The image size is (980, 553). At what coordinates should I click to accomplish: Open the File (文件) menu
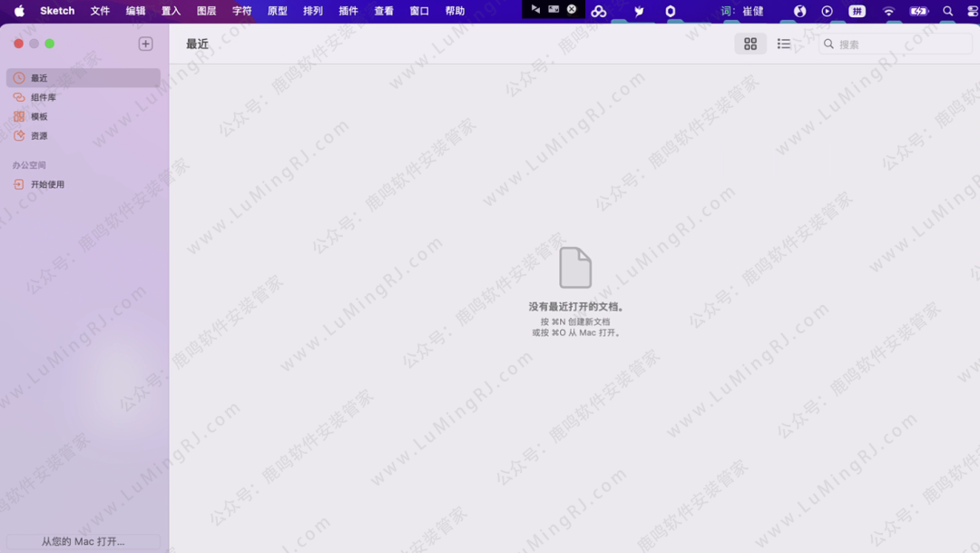click(x=100, y=11)
